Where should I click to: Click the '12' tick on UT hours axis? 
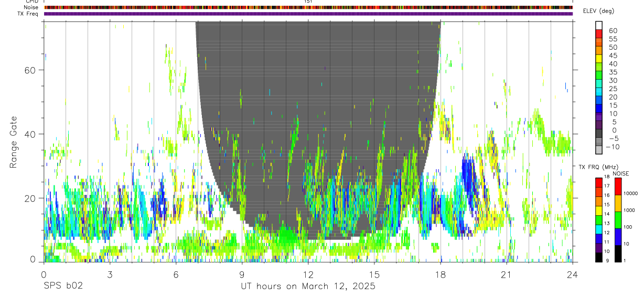pos(308,274)
